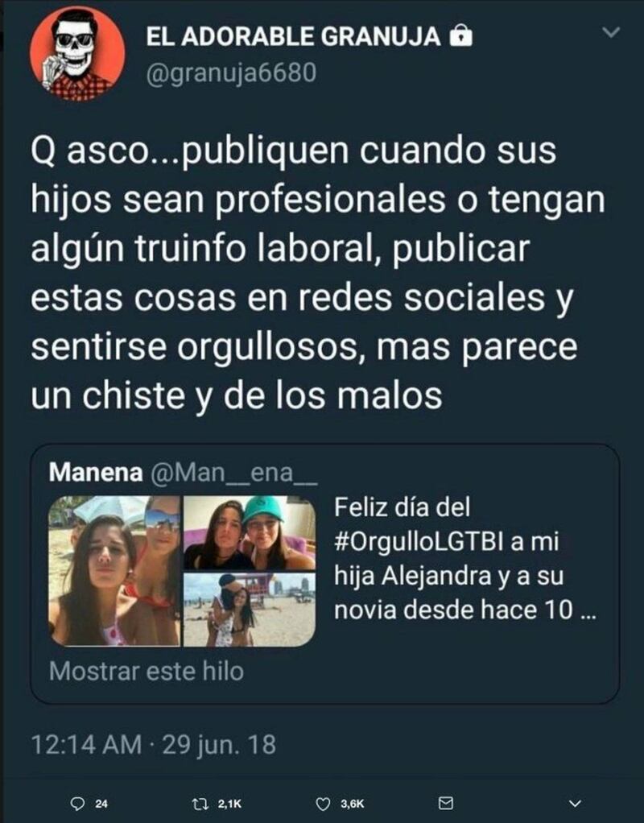View the large left beach selfie photo
The height and width of the screenshot is (823, 644).
tap(114, 571)
